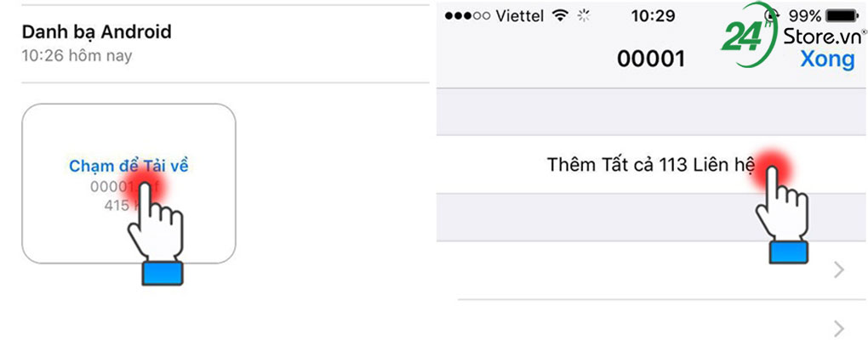Tap the Chạm để Tải về link
The height and width of the screenshot is (357, 868).
point(128,166)
